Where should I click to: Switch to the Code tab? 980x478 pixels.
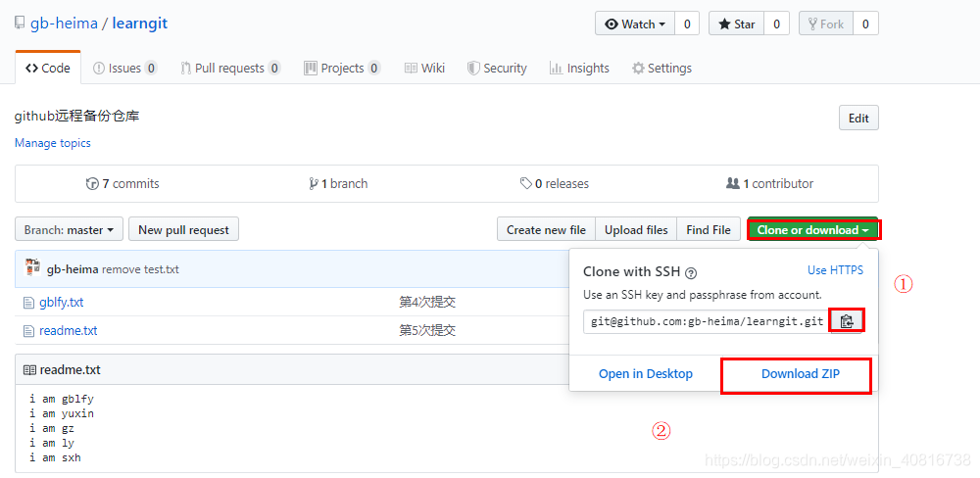(48, 69)
